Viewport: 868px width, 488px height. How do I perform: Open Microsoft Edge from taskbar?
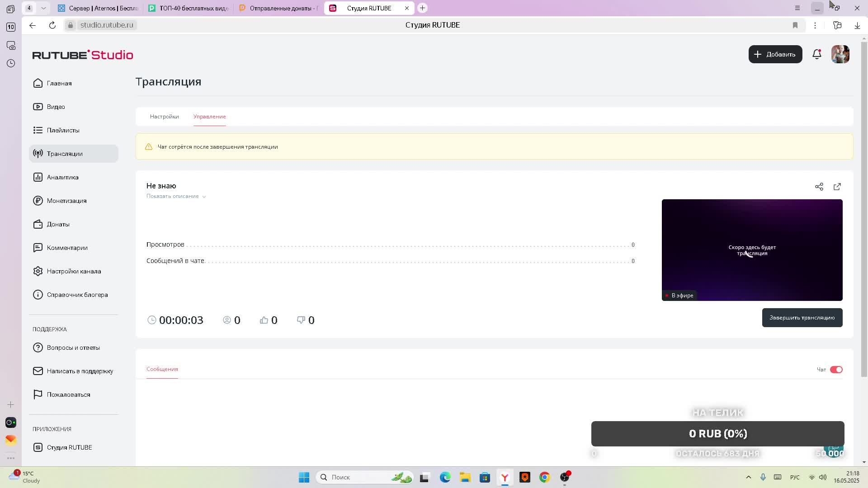[445, 477]
